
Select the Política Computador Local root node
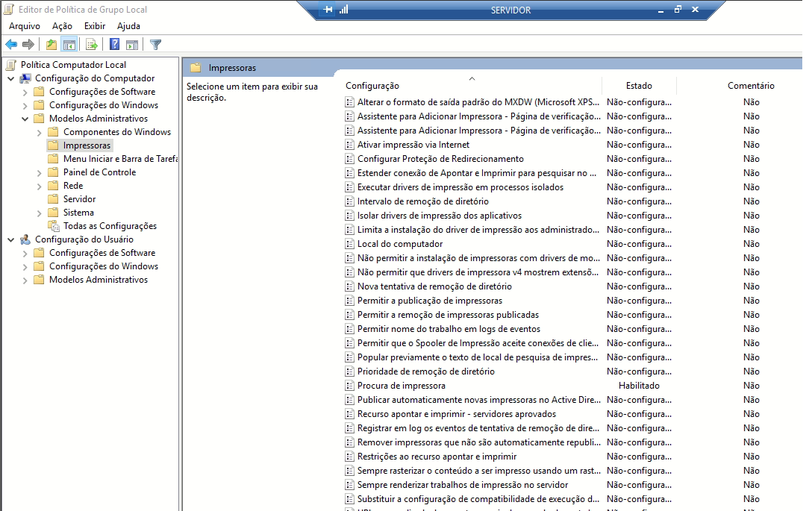pos(73,65)
